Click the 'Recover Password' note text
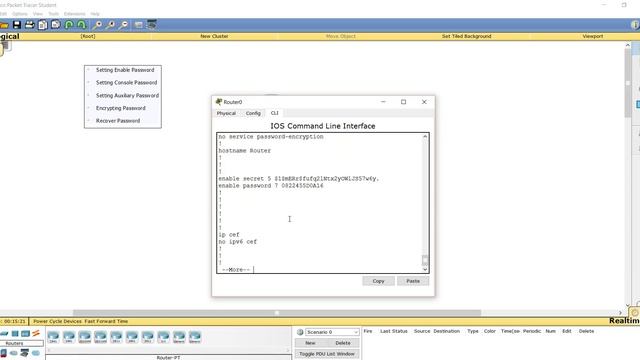 click(x=118, y=121)
